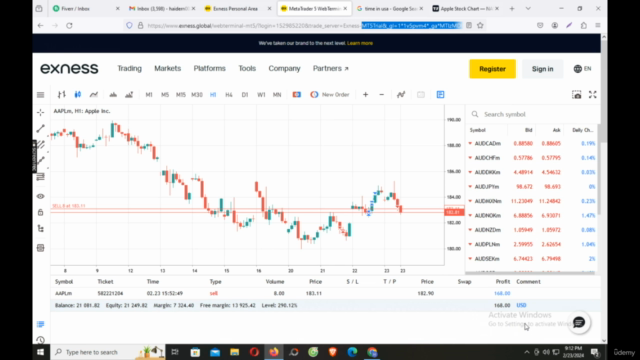This screenshot has height=360, width=640.
Task: Set timeframe to H4
Action: tap(229, 95)
